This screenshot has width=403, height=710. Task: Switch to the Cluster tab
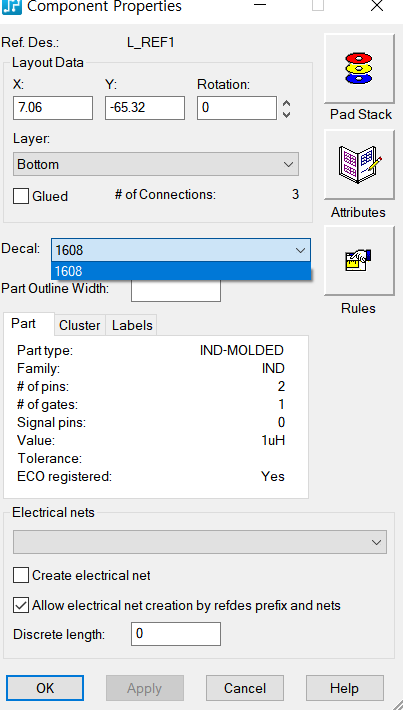(x=80, y=326)
